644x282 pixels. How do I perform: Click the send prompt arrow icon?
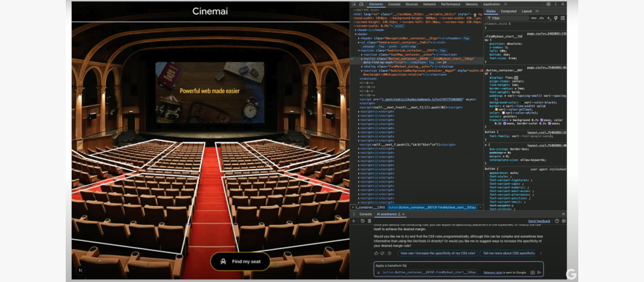(539, 273)
